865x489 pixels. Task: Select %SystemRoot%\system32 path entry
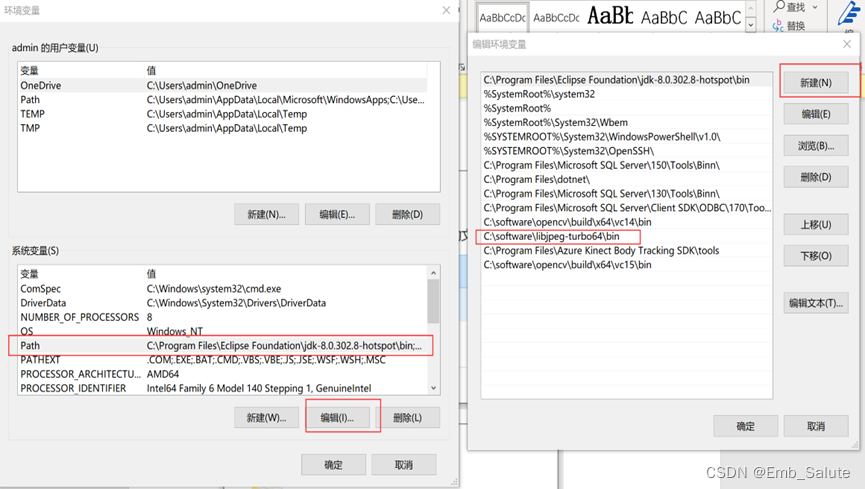pyautogui.click(x=627, y=94)
